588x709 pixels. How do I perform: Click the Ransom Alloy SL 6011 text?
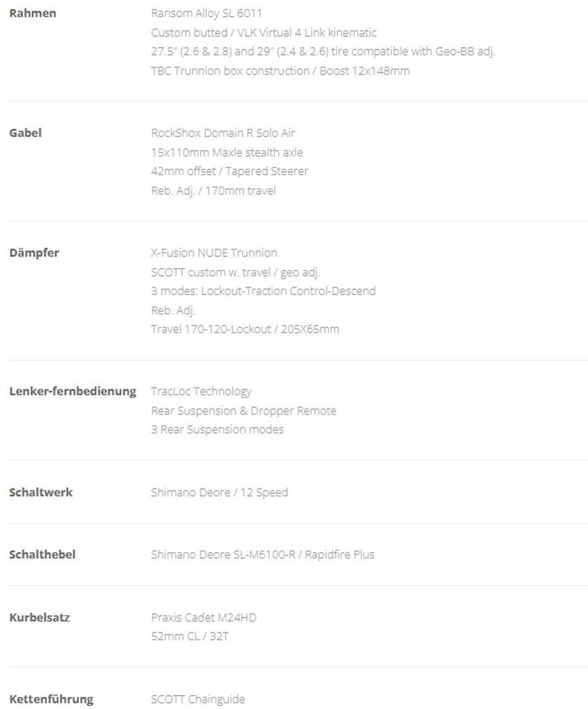pyautogui.click(x=207, y=13)
